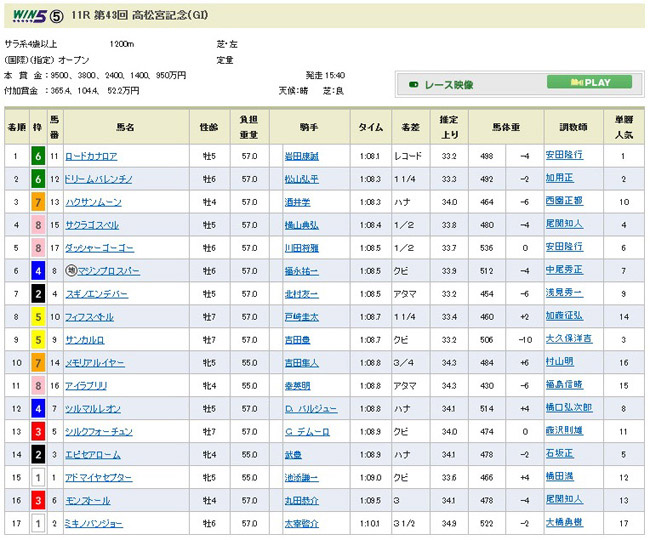Click the red frame 3 badge for モンストール
Viewport: 650px width, 540px height.
click(36, 500)
